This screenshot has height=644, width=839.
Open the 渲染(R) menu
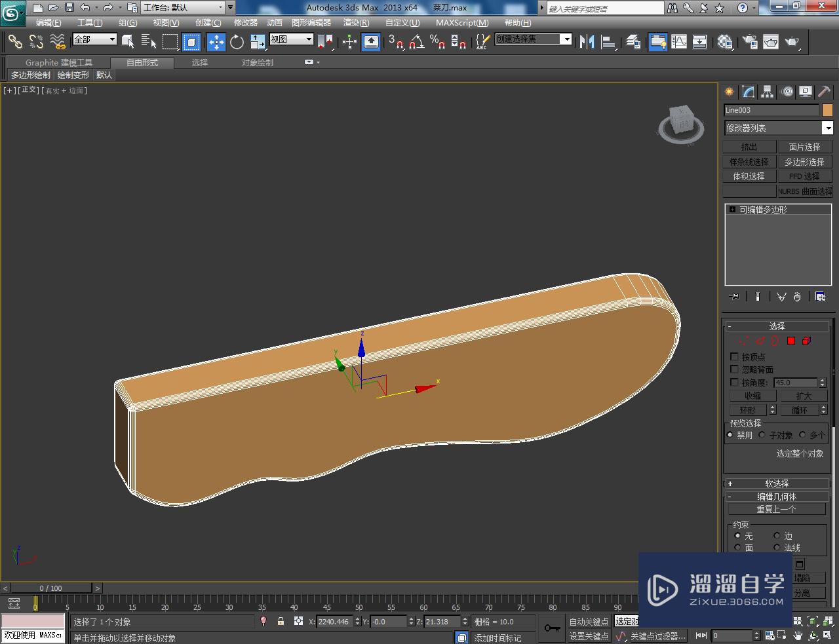click(357, 23)
